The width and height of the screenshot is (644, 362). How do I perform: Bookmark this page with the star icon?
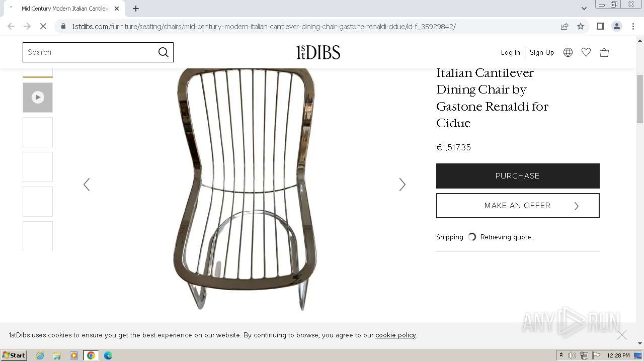tap(581, 26)
